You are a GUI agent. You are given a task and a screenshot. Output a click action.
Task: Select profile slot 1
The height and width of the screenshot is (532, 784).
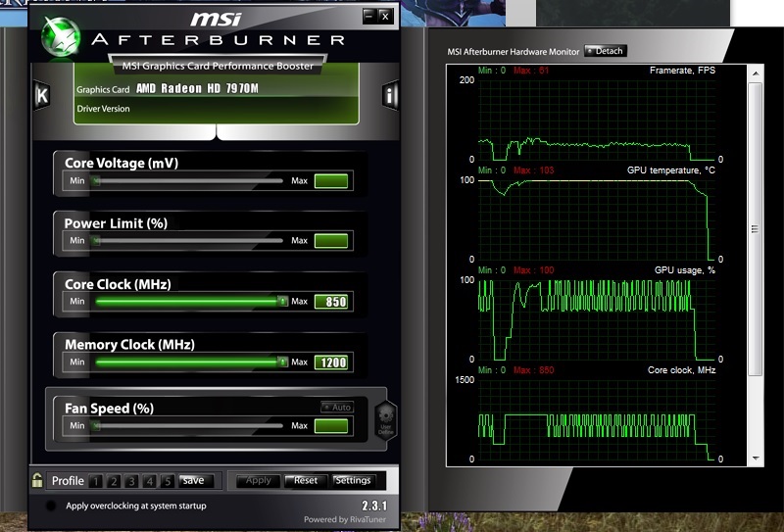tap(95, 481)
